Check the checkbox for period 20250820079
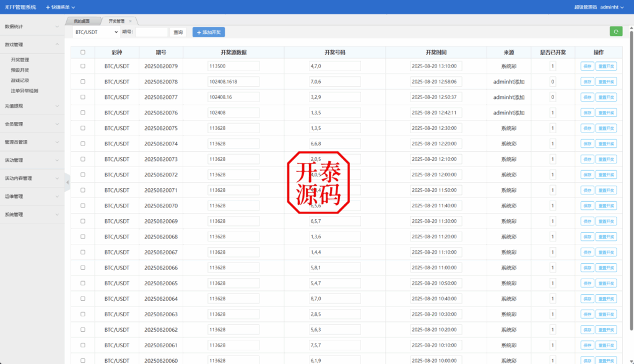Image resolution: width=634 pixels, height=364 pixels. coord(82,66)
